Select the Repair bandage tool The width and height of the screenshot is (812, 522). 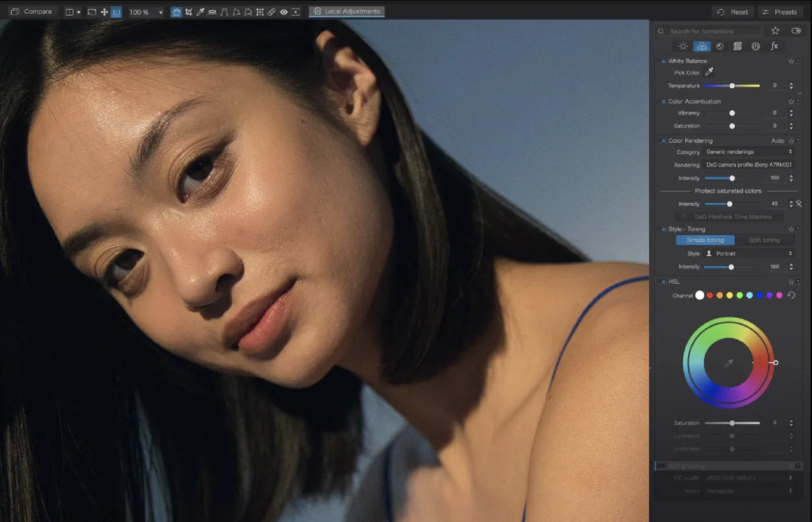point(271,12)
